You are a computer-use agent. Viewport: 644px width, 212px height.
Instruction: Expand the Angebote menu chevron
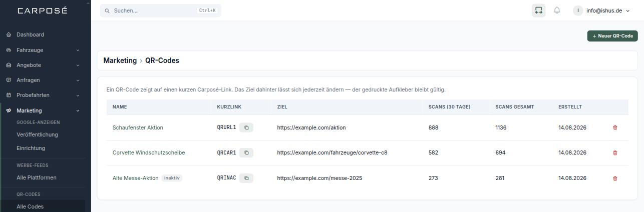[x=78, y=65]
